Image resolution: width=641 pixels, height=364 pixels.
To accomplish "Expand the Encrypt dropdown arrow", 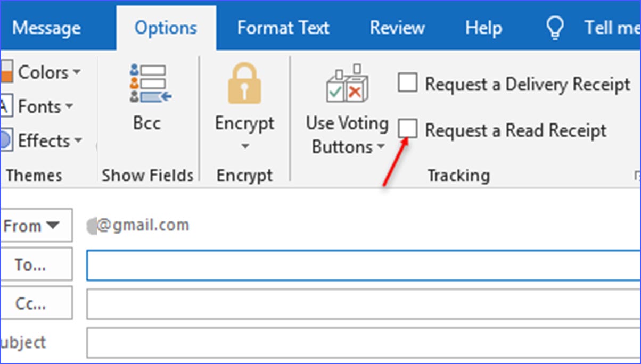I will pyautogui.click(x=244, y=146).
